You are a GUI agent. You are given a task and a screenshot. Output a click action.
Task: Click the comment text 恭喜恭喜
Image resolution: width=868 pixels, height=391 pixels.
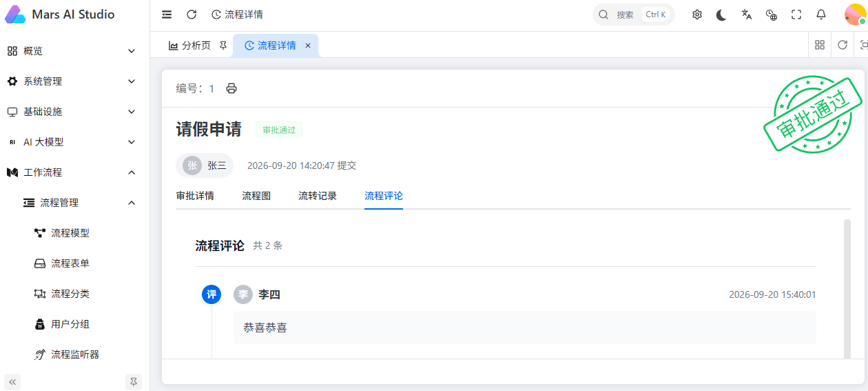(265, 328)
